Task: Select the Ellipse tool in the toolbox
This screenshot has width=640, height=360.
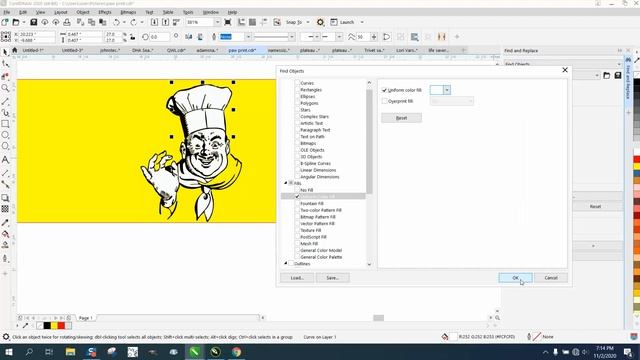Action: [5, 135]
